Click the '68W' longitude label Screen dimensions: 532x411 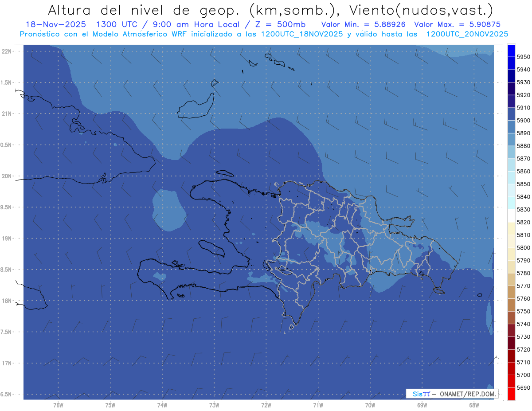[474, 405]
